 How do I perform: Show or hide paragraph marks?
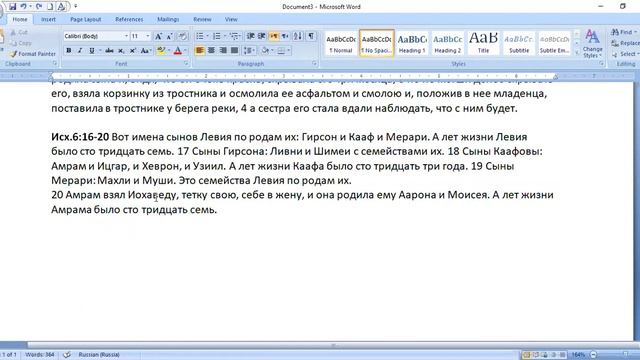pyautogui.click(x=311, y=36)
